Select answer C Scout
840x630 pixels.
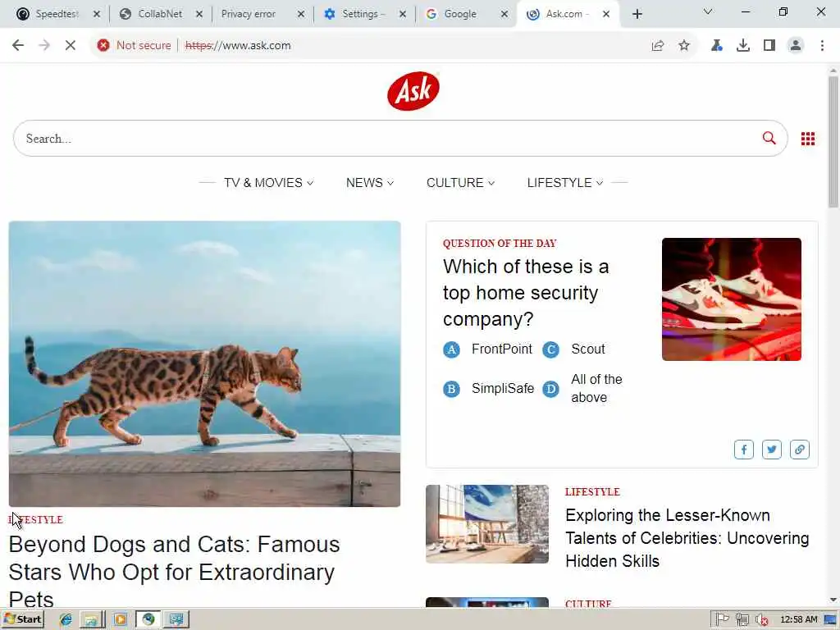coord(573,349)
